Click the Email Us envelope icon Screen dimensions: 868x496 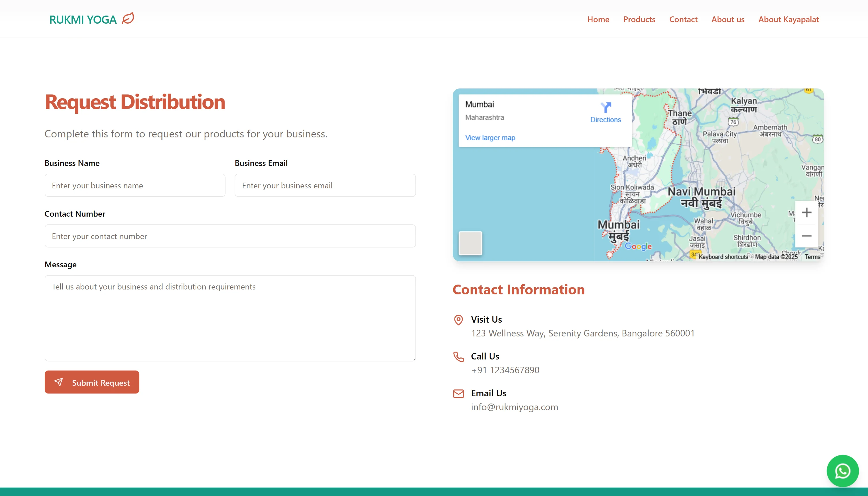click(x=458, y=394)
